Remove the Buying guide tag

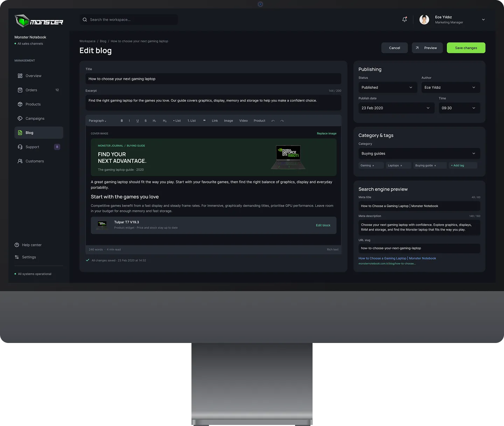435,166
